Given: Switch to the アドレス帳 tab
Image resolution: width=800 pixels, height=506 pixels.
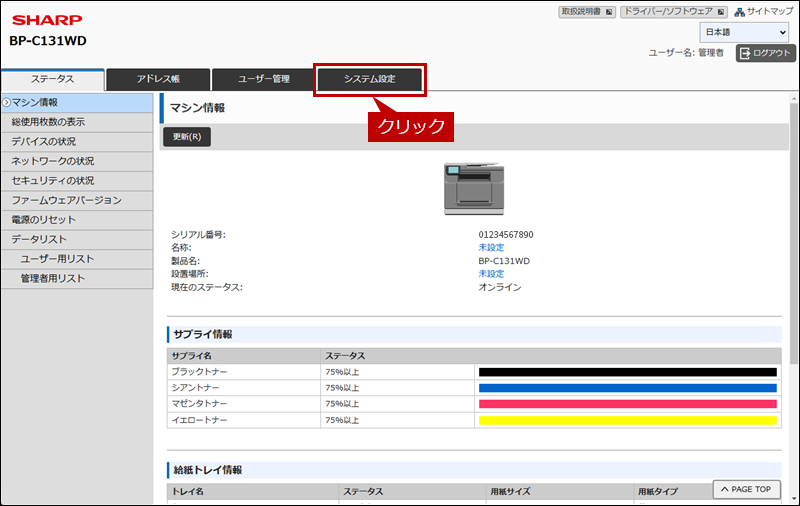Looking at the screenshot, I should tap(158, 80).
